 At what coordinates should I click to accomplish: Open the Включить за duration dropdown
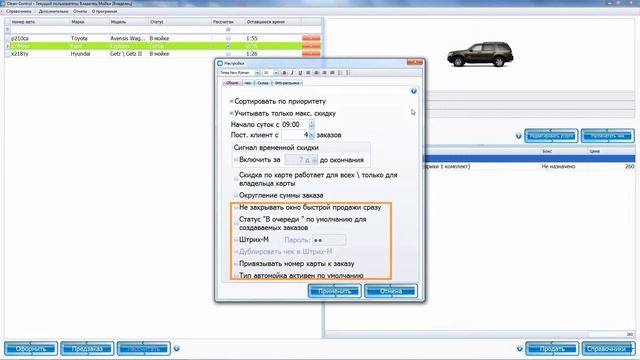[x=314, y=160]
